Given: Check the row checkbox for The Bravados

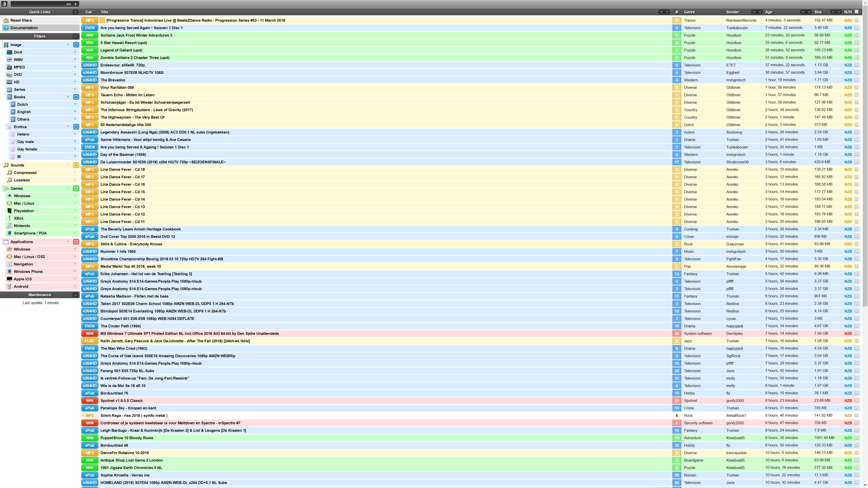Looking at the screenshot, I should [x=857, y=80].
